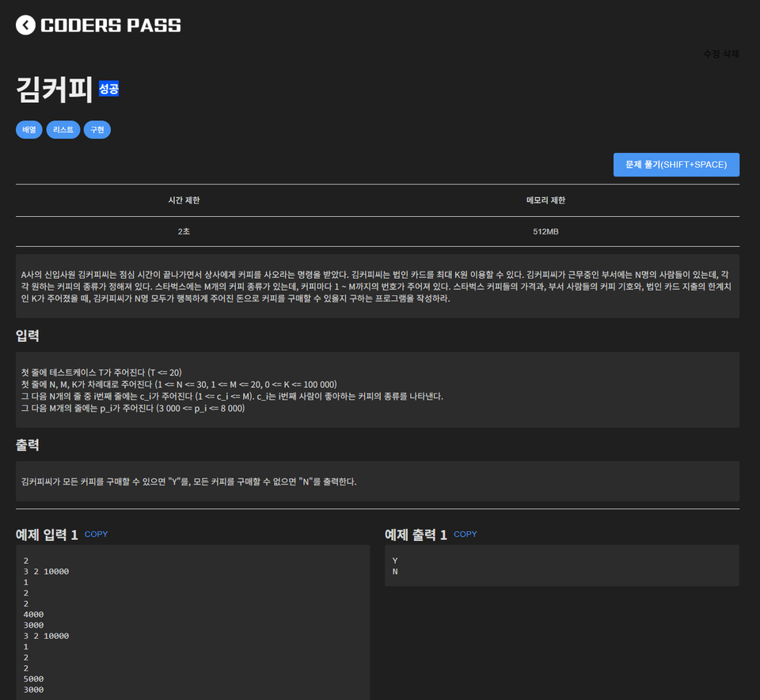This screenshot has width=760, height=700.
Task: Click the back arrow chevron icon
Action: click(25, 25)
